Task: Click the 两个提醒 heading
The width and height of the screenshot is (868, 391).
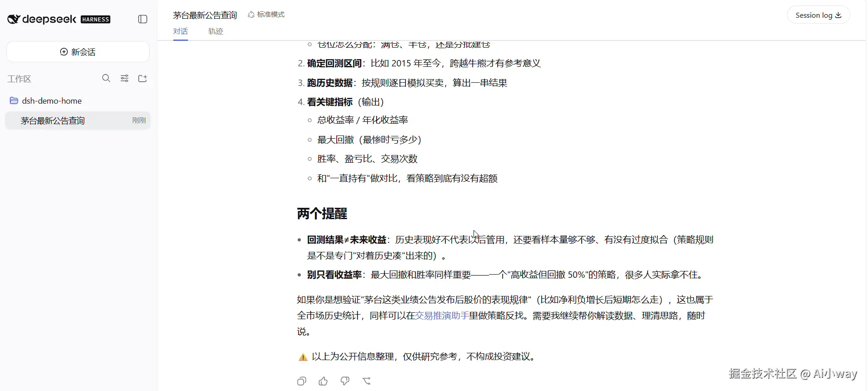Action: point(322,214)
